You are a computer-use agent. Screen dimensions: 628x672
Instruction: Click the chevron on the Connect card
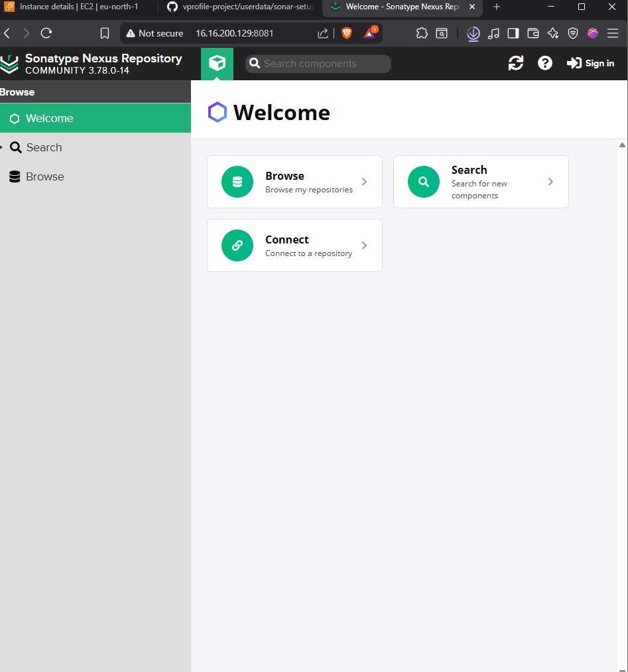click(364, 245)
